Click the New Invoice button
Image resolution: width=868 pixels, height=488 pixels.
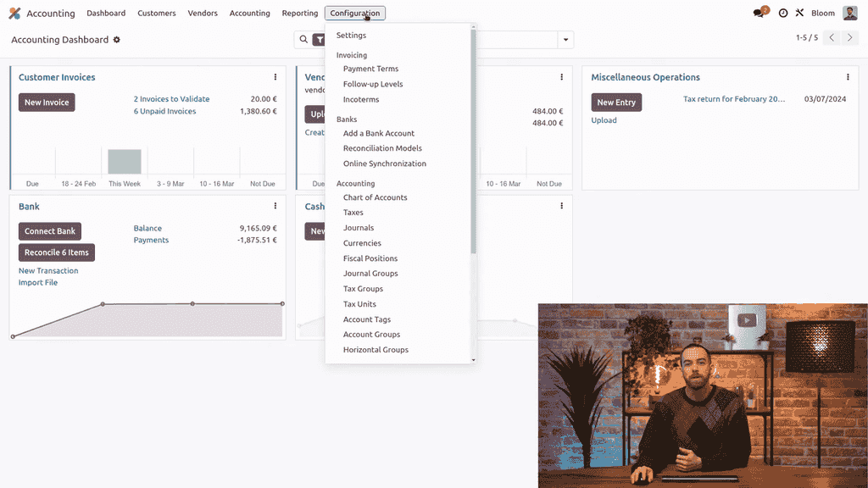[47, 103]
